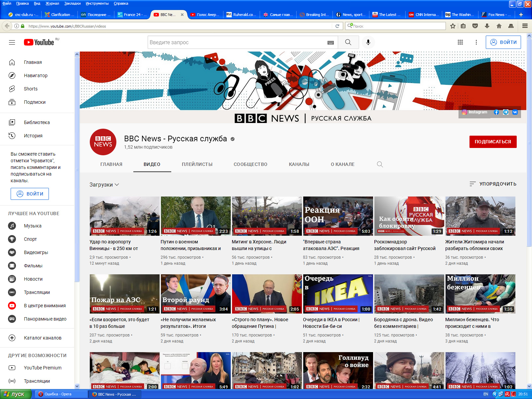The width and height of the screenshot is (532, 399).
Task: Click the YouTube logo
Action: pyautogui.click(x=39, y=42)
